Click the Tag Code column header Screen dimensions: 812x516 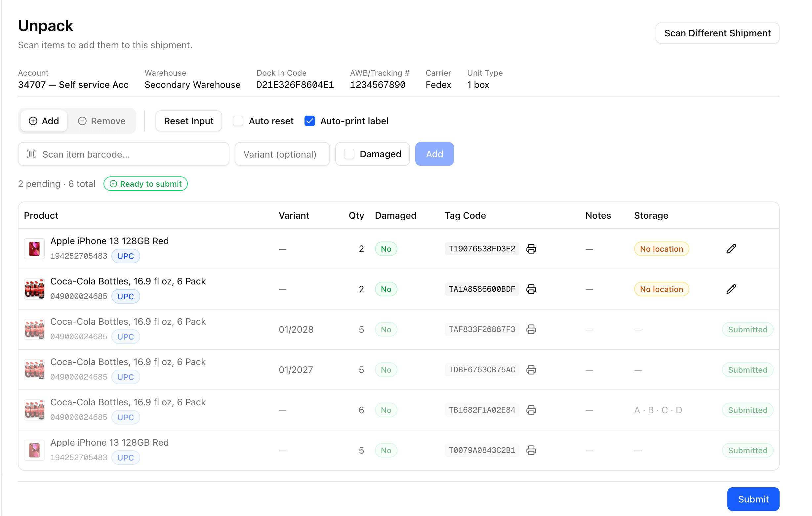[x=466, y=215]
